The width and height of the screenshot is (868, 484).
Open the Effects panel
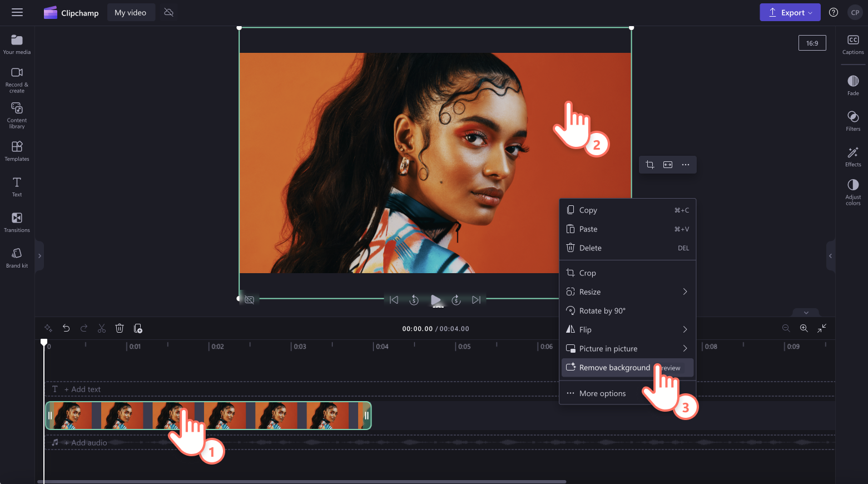(x=853, y=157)
